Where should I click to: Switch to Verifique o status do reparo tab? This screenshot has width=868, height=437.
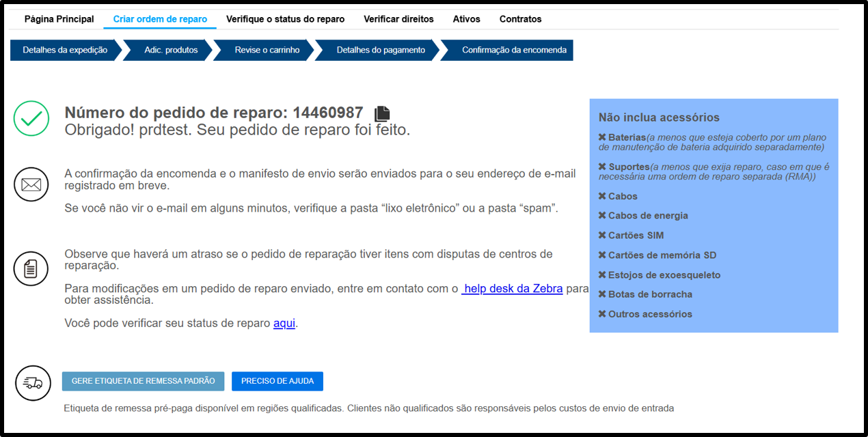(286, 19)
